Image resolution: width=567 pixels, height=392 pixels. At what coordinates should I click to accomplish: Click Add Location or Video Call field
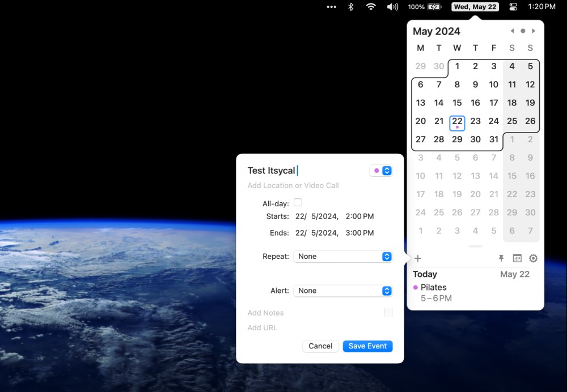pyautogui.click(x=293, y=186)
